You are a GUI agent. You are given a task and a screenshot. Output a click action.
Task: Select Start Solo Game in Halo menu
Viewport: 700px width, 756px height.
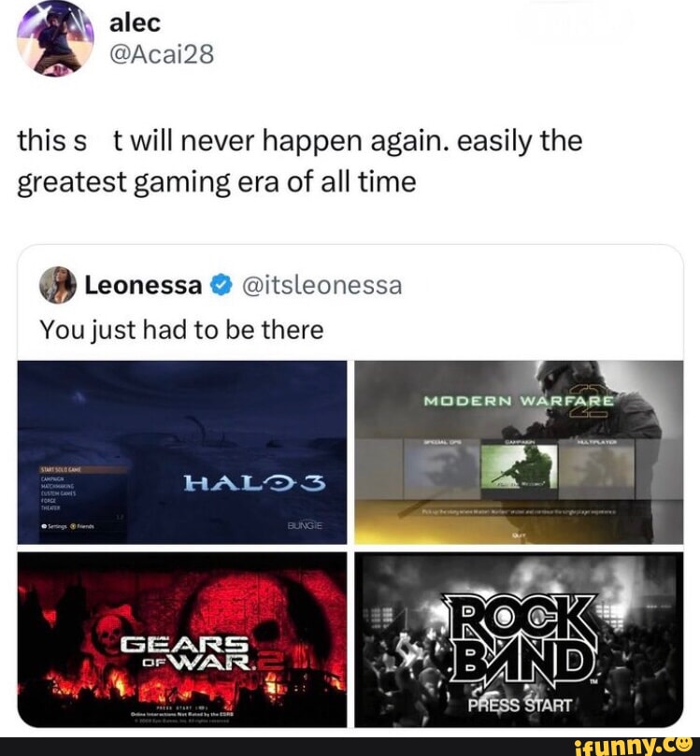pyautogui.click(x=61, y=470)
